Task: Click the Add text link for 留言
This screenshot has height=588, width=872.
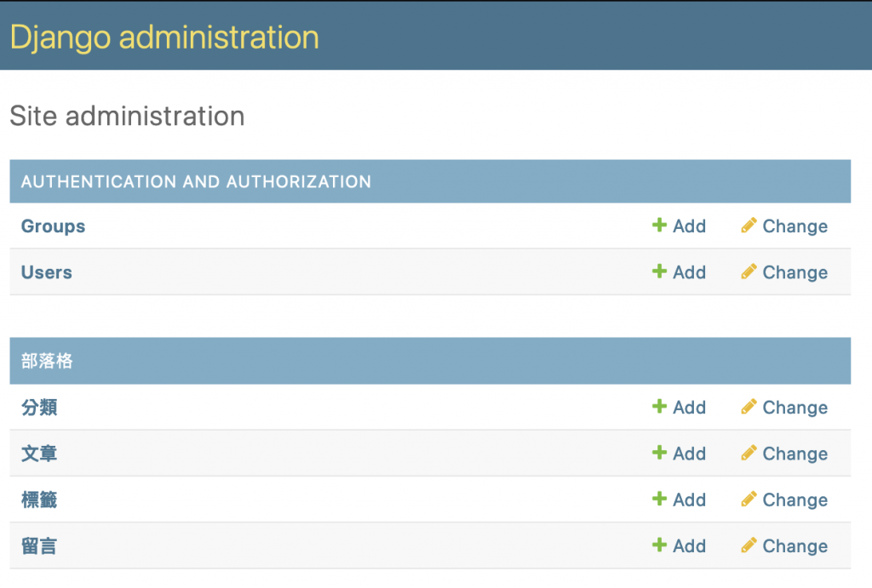Action: click(690, 545)
